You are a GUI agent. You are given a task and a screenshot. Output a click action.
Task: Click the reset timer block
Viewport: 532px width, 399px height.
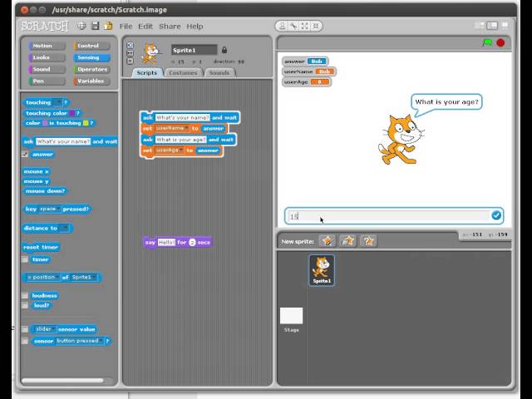pos(41,248)
